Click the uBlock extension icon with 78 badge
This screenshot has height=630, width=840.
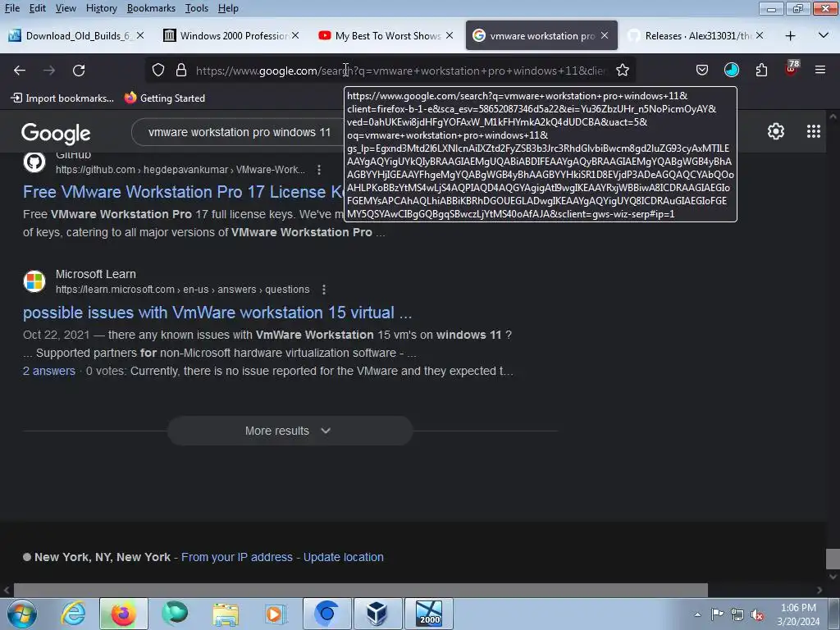792,69
